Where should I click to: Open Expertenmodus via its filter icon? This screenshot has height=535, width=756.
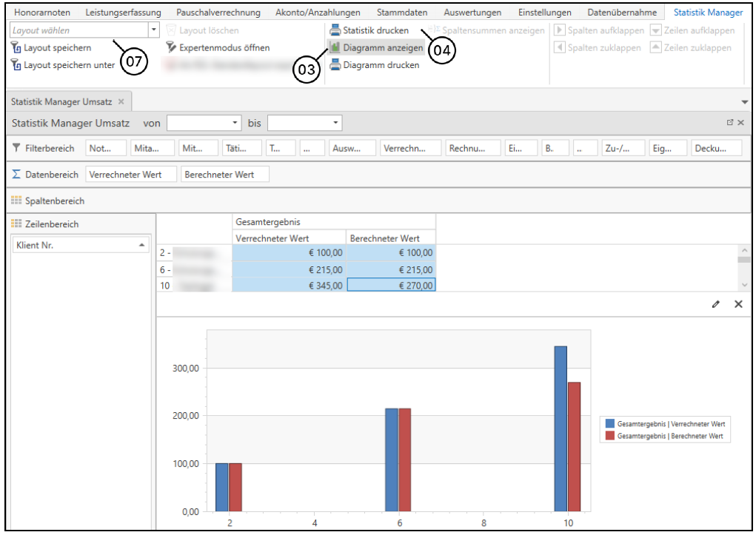[x=172, y=47]
